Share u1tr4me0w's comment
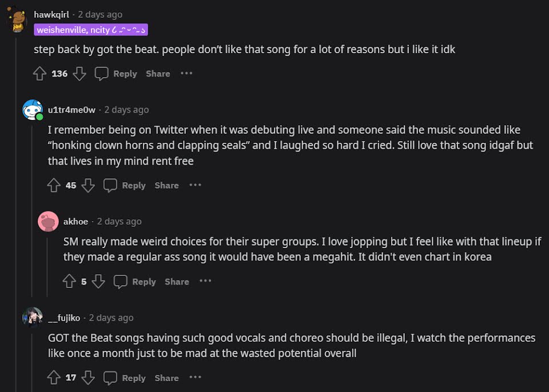549x392 pixels. pyautogui.click(x=166, y=186)
